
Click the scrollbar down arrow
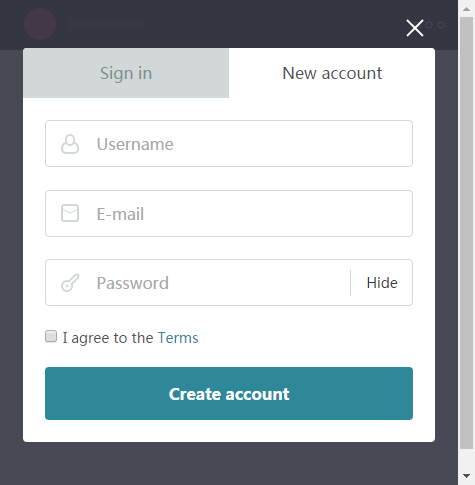point(466,476)
